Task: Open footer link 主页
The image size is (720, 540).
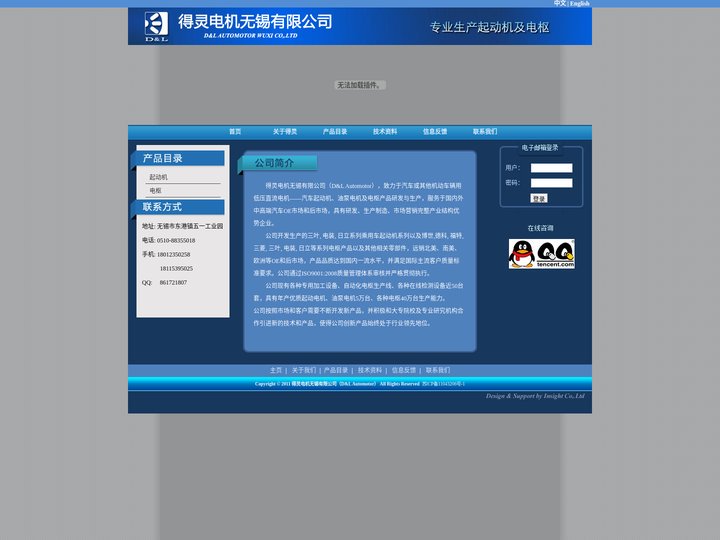Action: 276,370
